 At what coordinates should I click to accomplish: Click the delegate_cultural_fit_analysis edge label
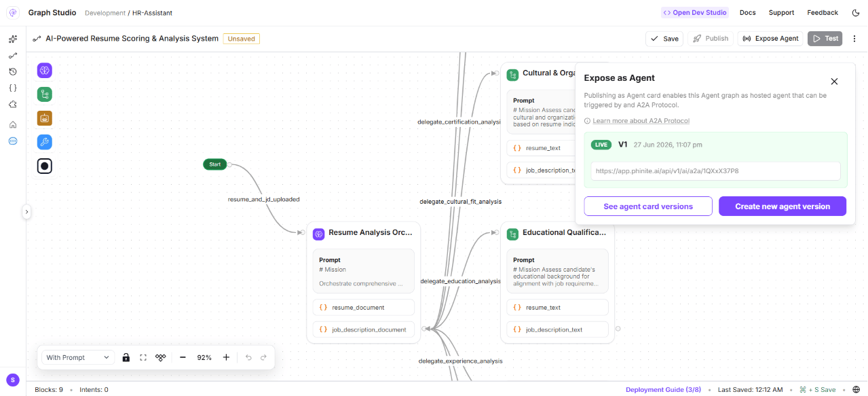pos(461,202)
